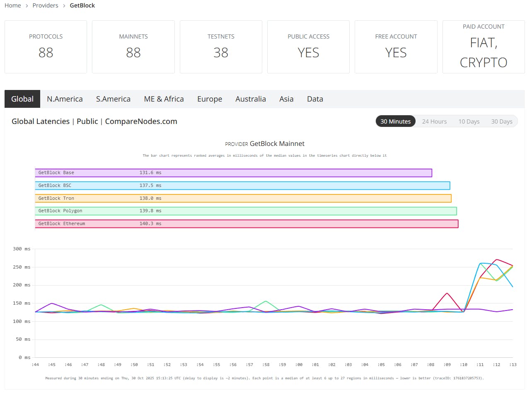Select the GetBlock BSC bar row
Viewport: 532px width, 393px height.
(242, 185)
